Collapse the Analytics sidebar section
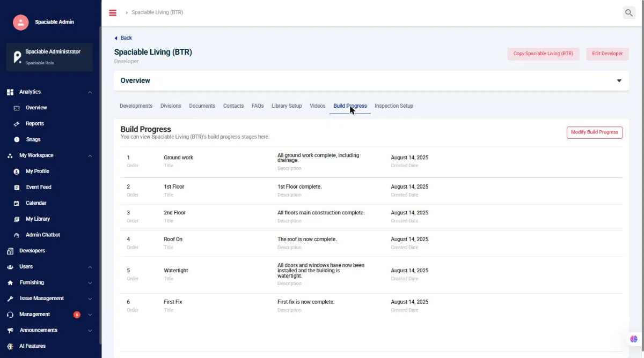 pyautogui.click(x=90, y=92)
